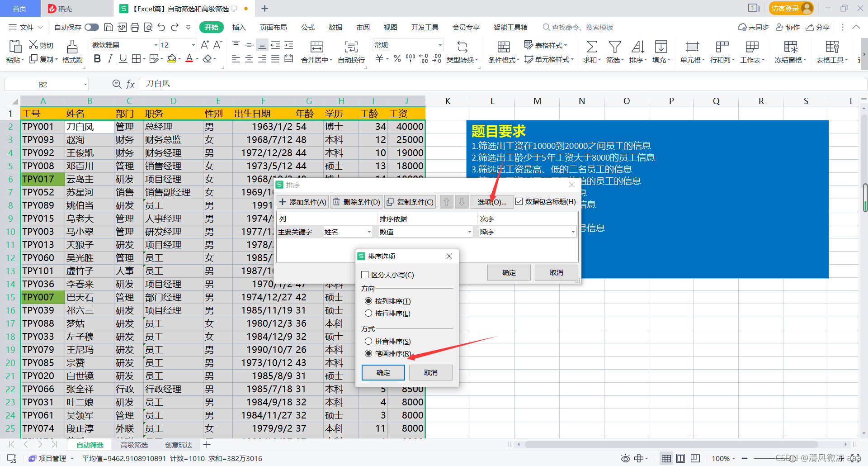Click the underline formatting icon
Viewport: 868px width, 466px height.
point(123,59)
